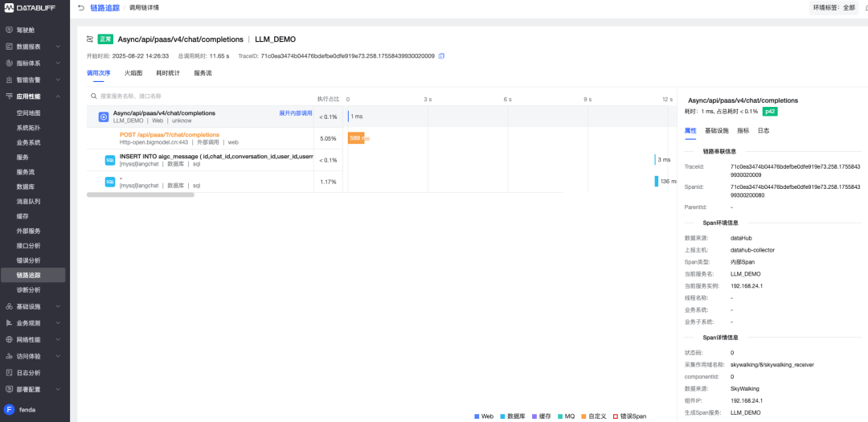This screenshot has width=868, height=422.
Task: Open the 日志 tab in the span details panel
Action: (x=763, y=130)
